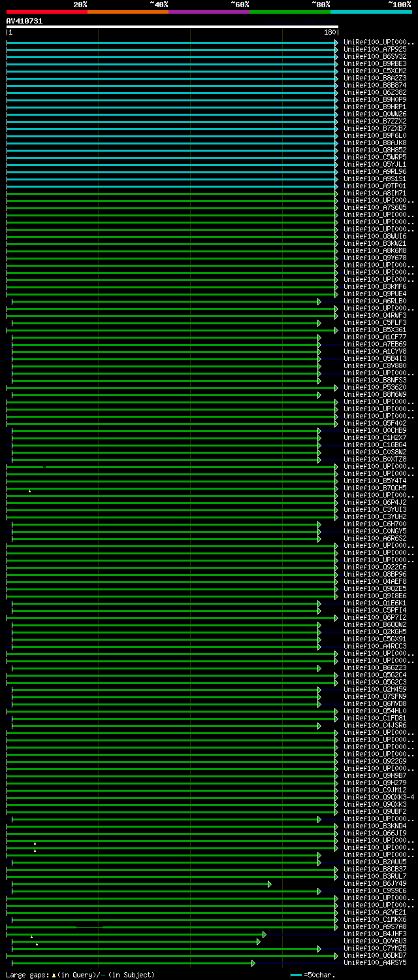Select the UniRef100_Q9QXK3-4 label
Viewport: 418px width, 980px height.
coord(379,797)
